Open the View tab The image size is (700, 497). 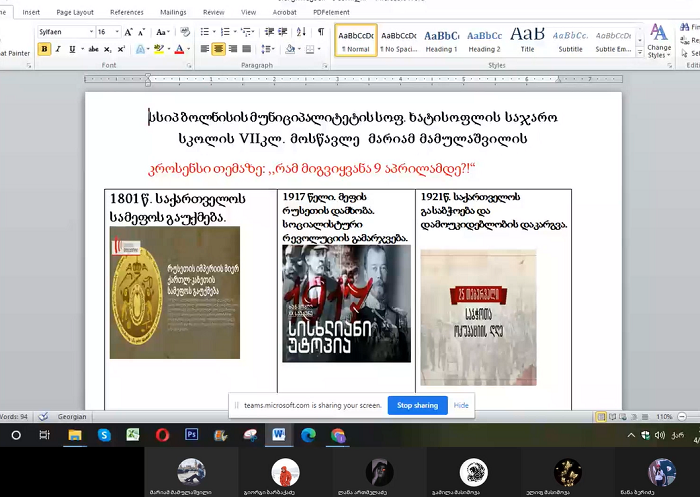click(249, 13)
